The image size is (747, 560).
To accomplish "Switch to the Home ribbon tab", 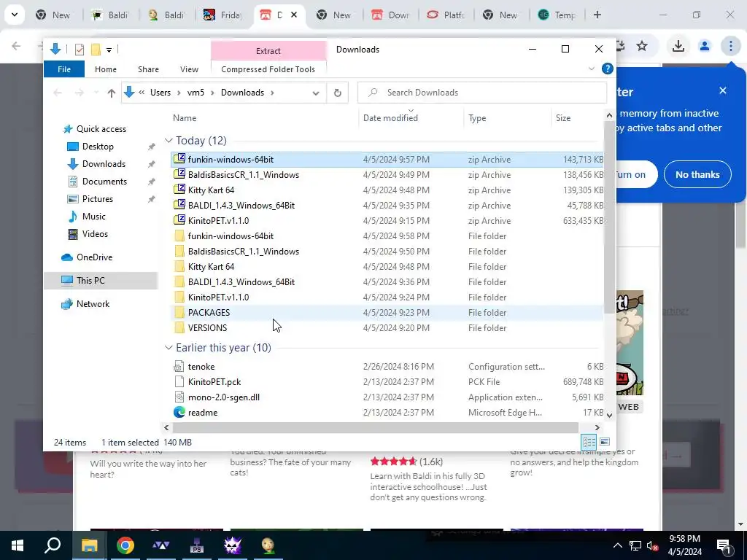I will pyautogui.click(x=106, y=69).
